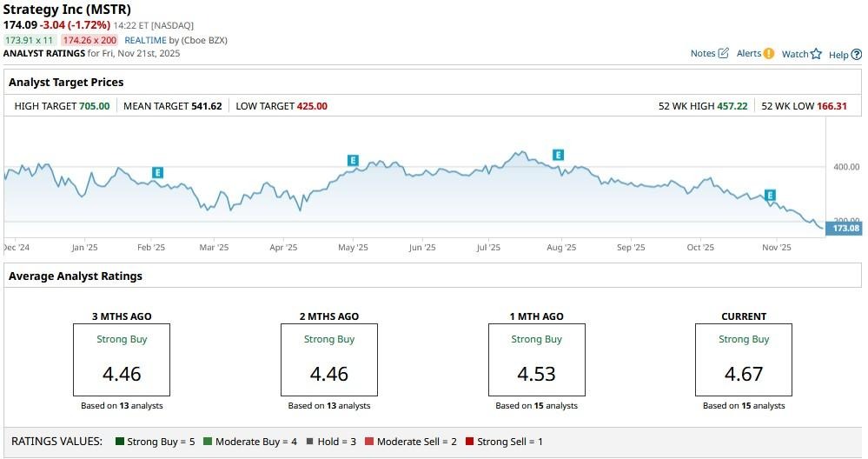Click the MEAN TARGET 541.62 value

click(207, 106)
